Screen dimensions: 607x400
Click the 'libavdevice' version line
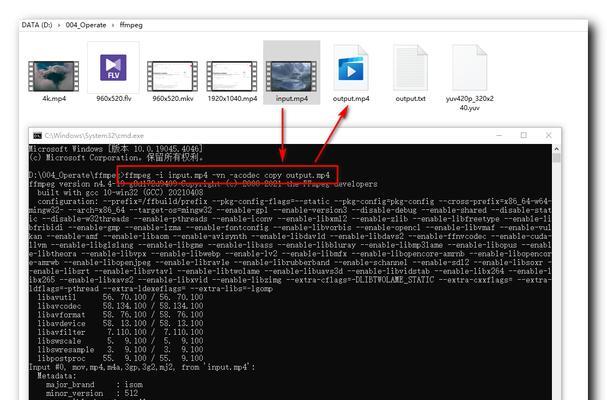click(x=120, y=323)
